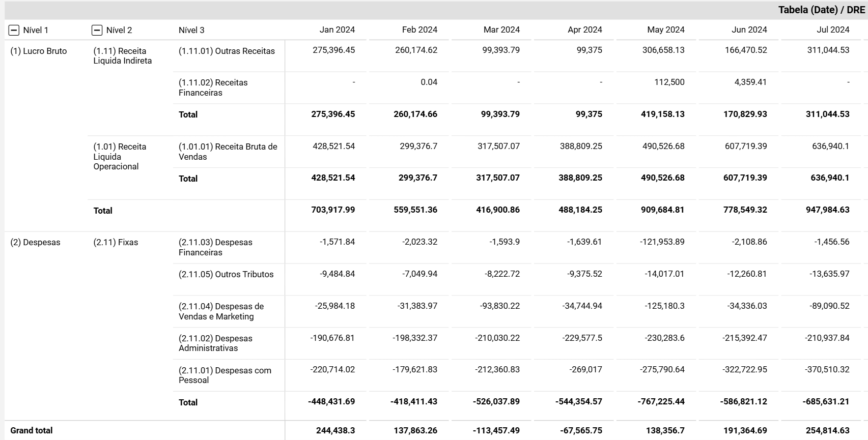Click the Mar 2024 column header
868x440 pixels.
coord(501,30)
